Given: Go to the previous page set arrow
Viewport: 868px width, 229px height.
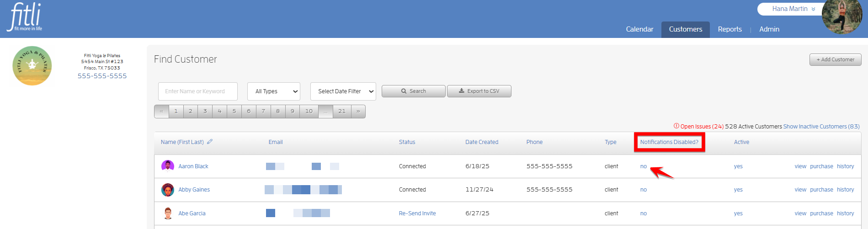Looking at the screenshot, I should pos(161,111).
